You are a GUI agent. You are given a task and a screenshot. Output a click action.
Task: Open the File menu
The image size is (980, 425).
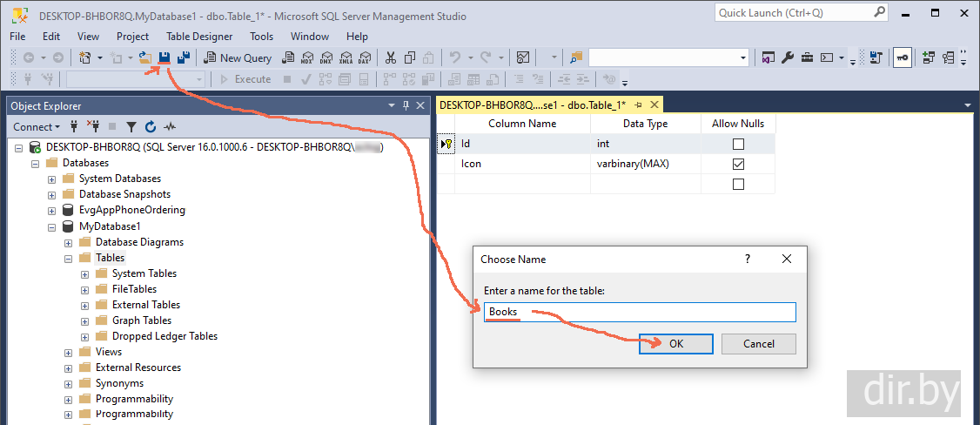click(17, 37)
